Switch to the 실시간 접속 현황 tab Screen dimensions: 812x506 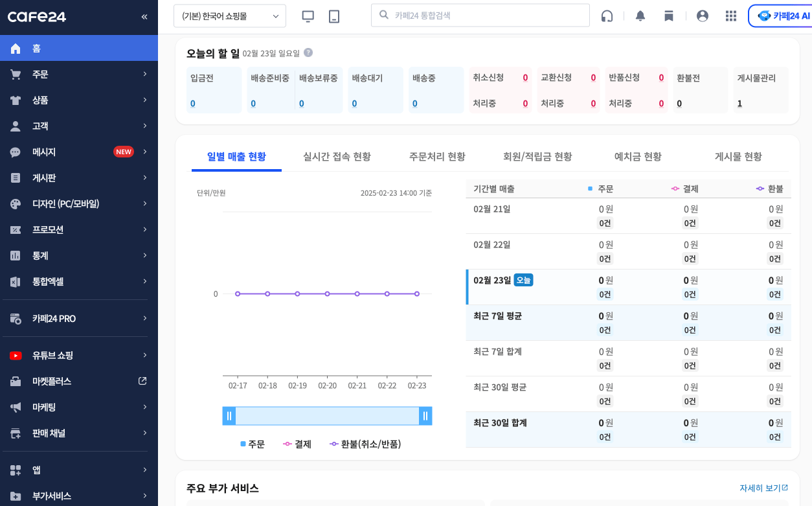[337, 156]
